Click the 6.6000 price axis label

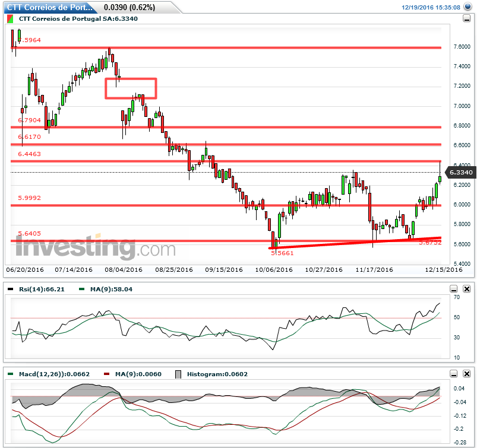(x=462, y=145)
